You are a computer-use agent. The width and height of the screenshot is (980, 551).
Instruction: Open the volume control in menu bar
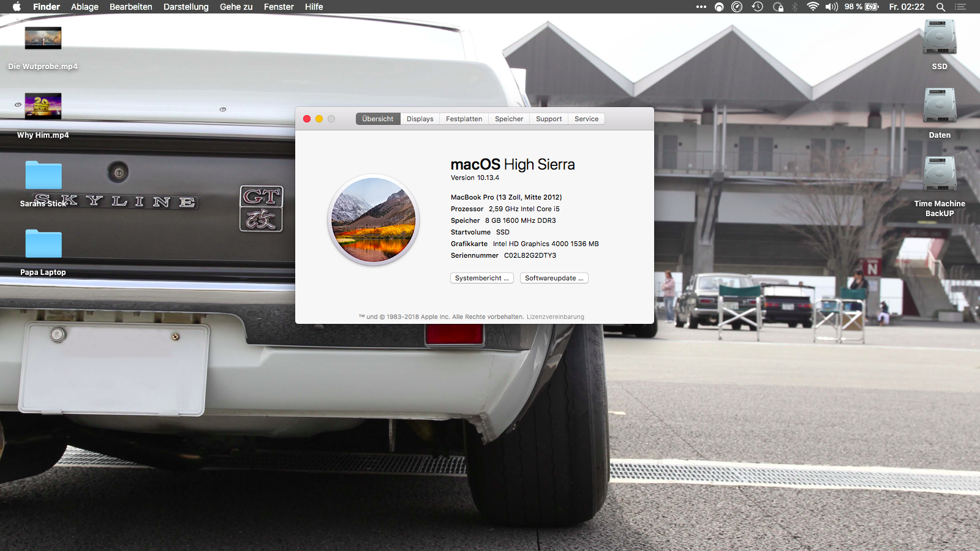831,7
